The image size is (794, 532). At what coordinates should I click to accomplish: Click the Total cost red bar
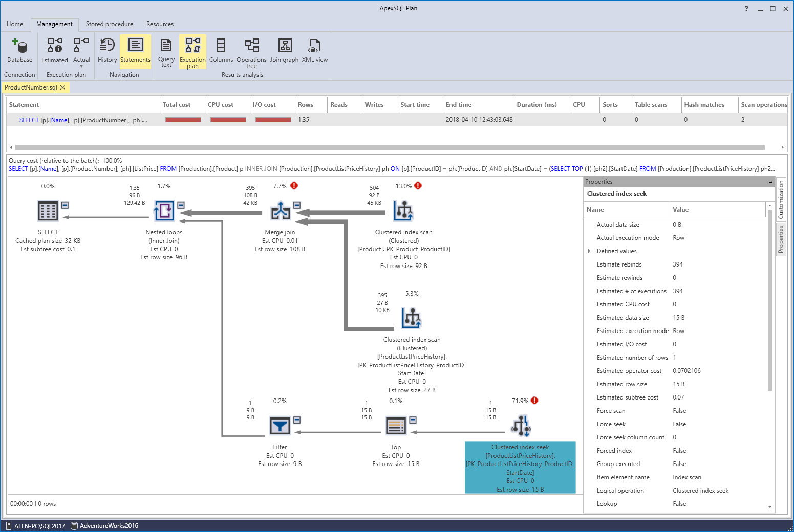point(183,120)
